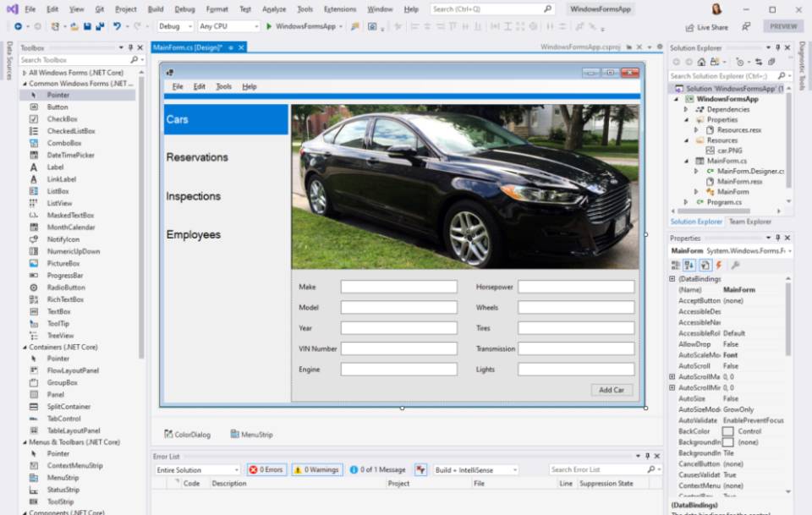Pin the Solution Explorer panel
812x515 pixels.
click(778, 47)
